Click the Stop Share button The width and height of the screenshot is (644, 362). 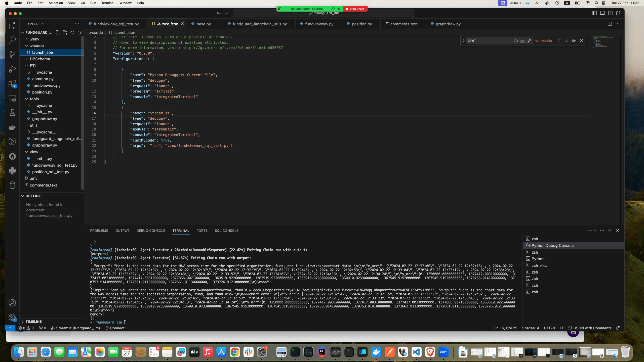355,9
